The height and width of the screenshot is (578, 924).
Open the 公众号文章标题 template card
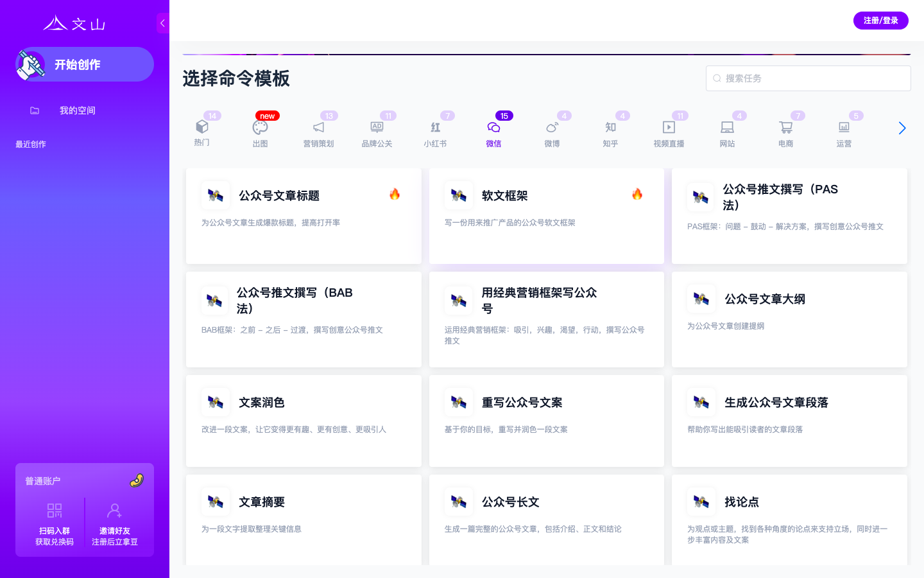pos(304,216)
